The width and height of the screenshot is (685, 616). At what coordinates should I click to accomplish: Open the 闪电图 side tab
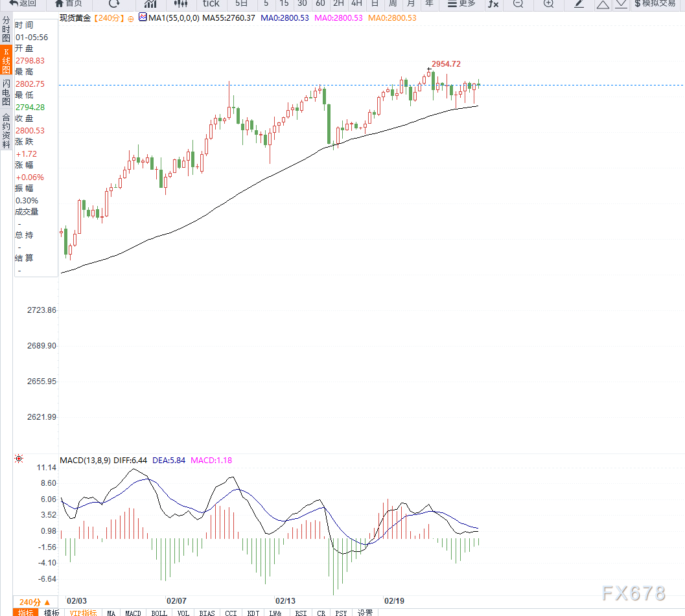[x=6, y=94]
